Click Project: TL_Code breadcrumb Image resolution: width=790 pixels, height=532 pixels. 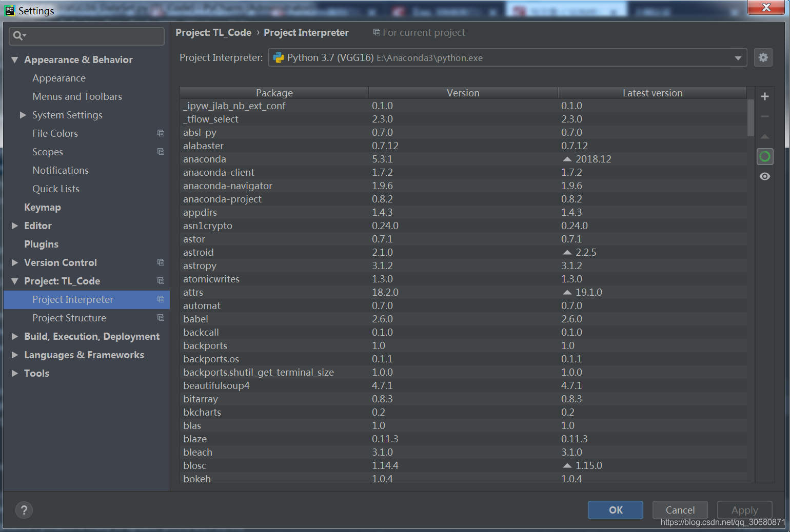coord(213,32)
